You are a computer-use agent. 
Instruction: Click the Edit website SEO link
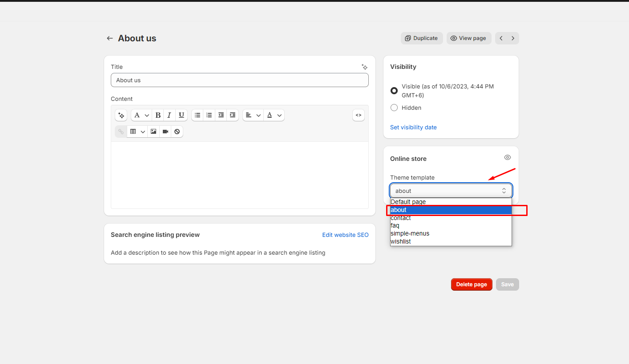click(x=345, y=235)
